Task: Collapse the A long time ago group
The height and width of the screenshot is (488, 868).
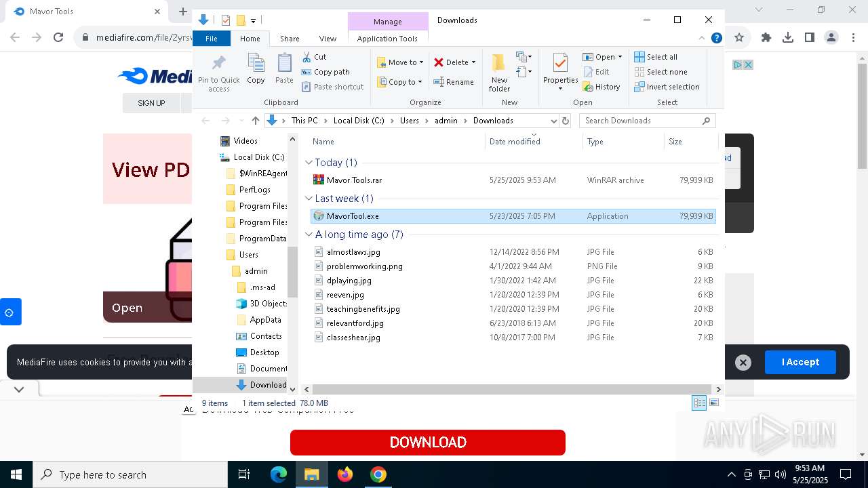Action: point(309,235)
